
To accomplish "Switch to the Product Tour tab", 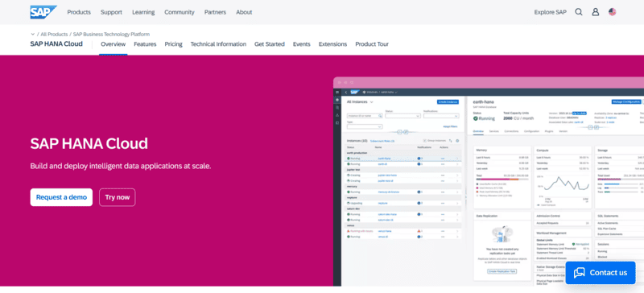I will [372, 44].
